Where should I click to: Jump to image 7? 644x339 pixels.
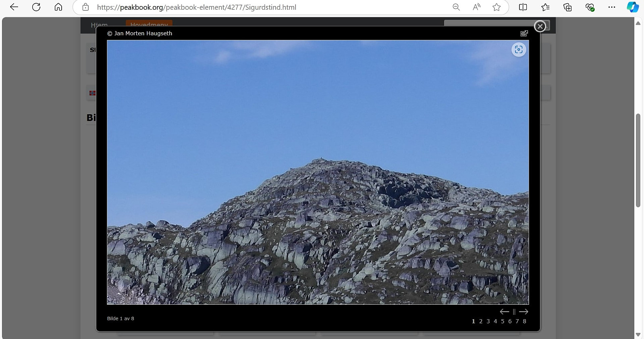[x=517, y=321]
